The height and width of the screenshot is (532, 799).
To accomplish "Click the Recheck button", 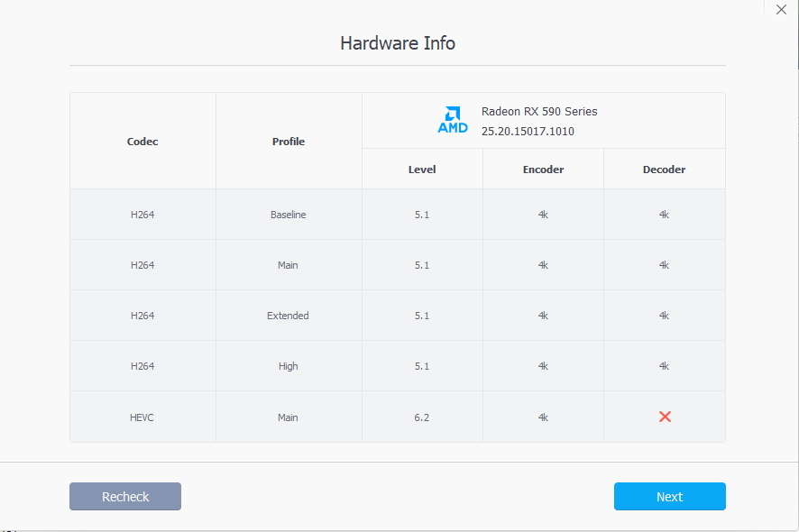I will tap(125, 496).
